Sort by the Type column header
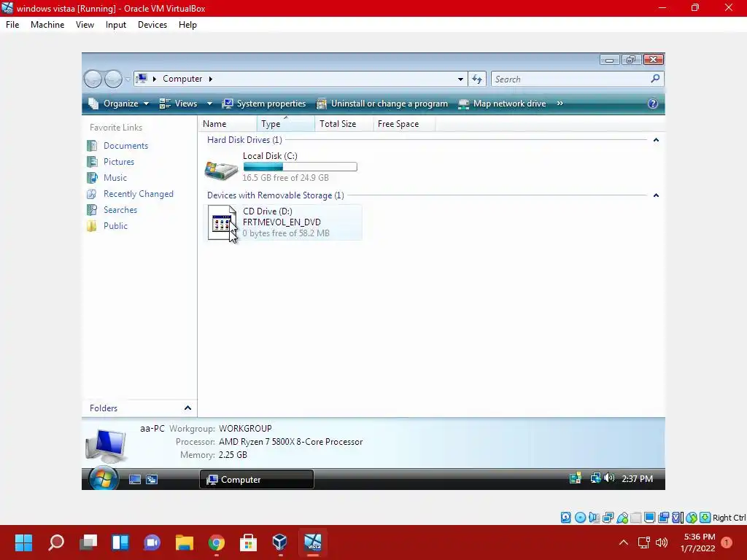 click(285, 124)
